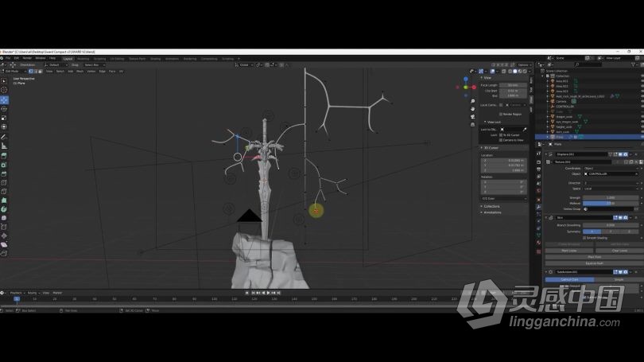Open the Global orientation dropdown
644x362 pixels.
point(242,64)
